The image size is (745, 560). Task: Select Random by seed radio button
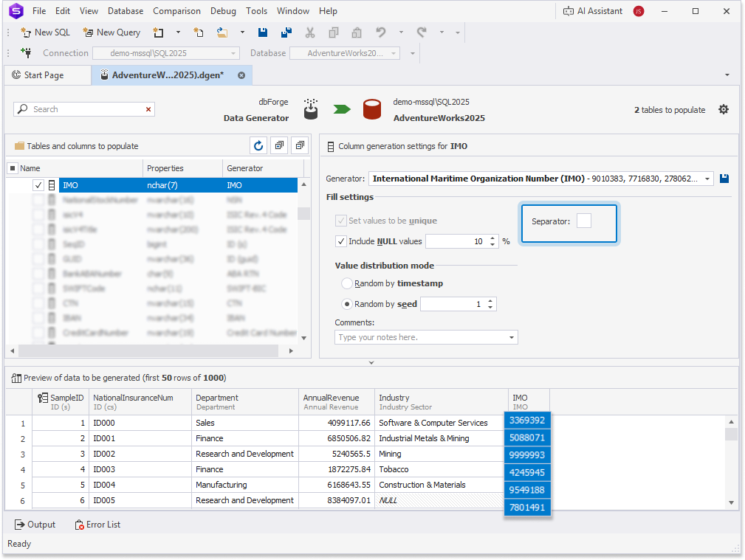click(x=347, y=304)
